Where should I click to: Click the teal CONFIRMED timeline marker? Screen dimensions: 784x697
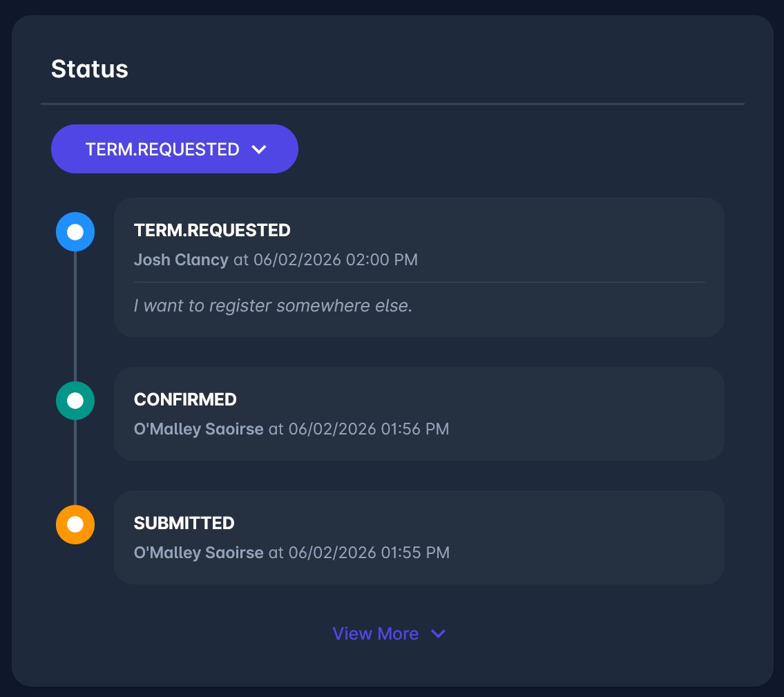click(x=75, y=401)
